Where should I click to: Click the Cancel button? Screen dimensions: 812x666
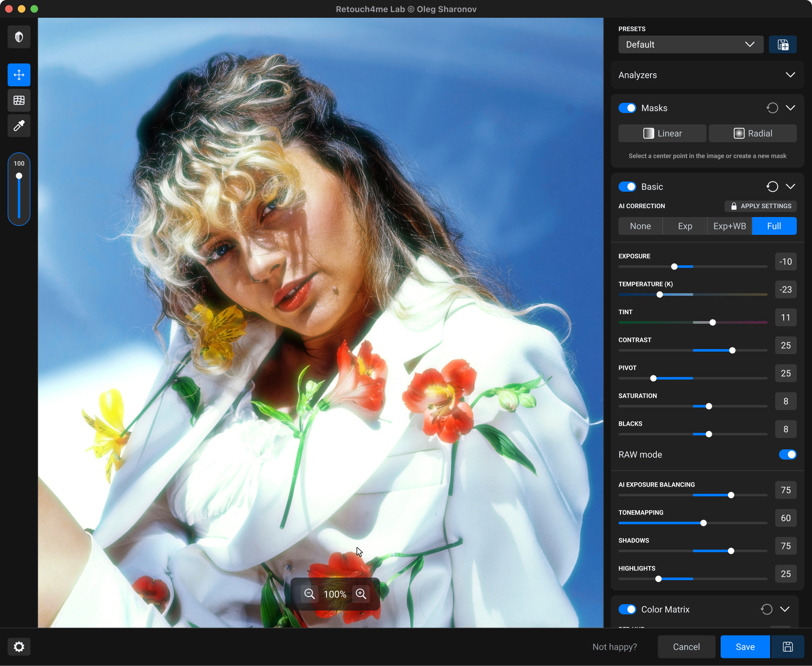(686, 647)
